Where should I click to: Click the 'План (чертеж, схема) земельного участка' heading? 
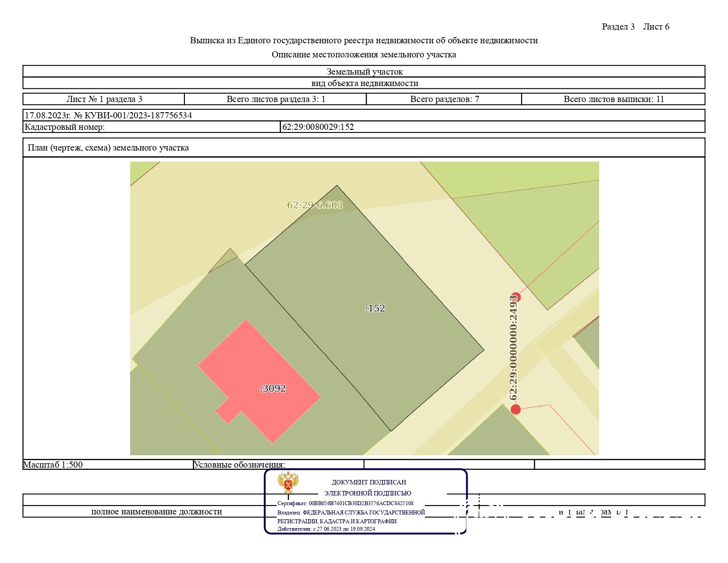tap(108, 147)
